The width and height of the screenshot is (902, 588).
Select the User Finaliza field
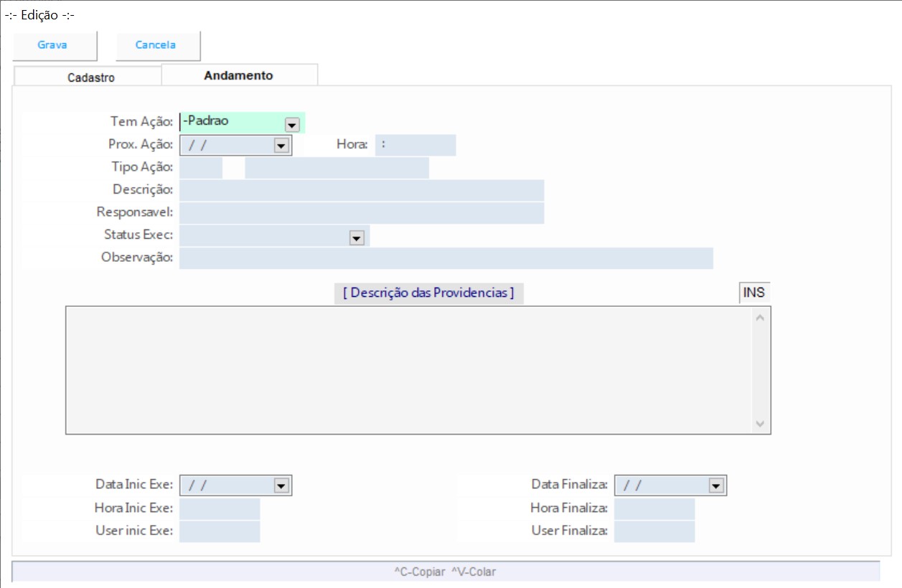654,531
